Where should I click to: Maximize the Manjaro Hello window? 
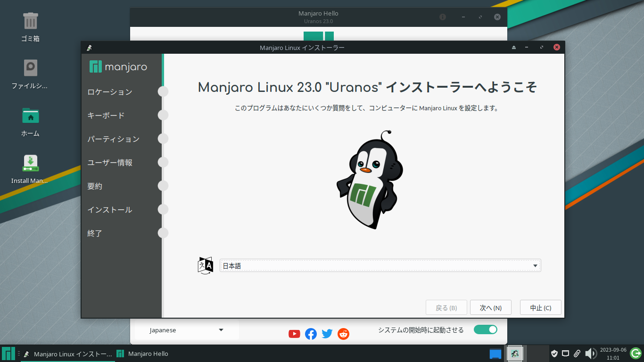[480, 17]
